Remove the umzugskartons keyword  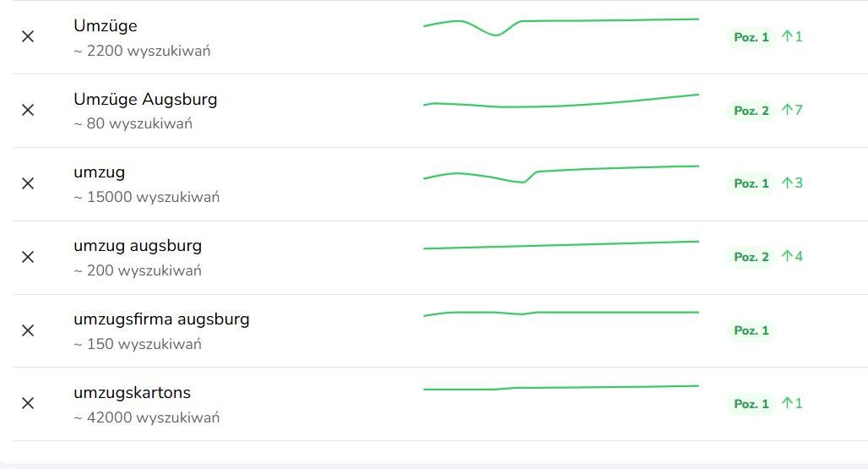28,403
